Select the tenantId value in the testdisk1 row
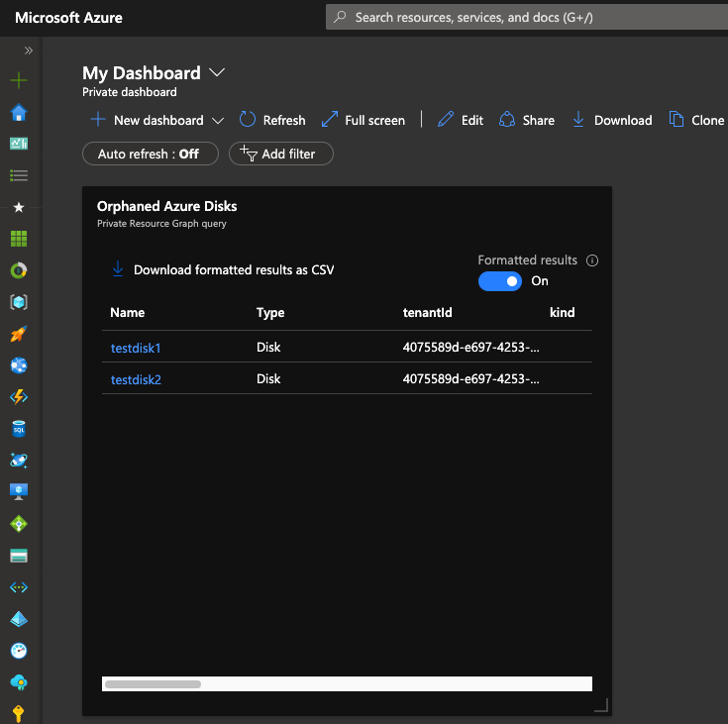 pyautogui.click(x=470, y=347)
